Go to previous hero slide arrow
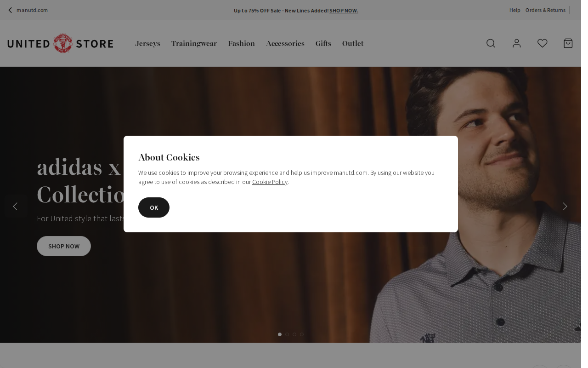The height and width of the screenshot is (368, 588). (x=15, y=207)
